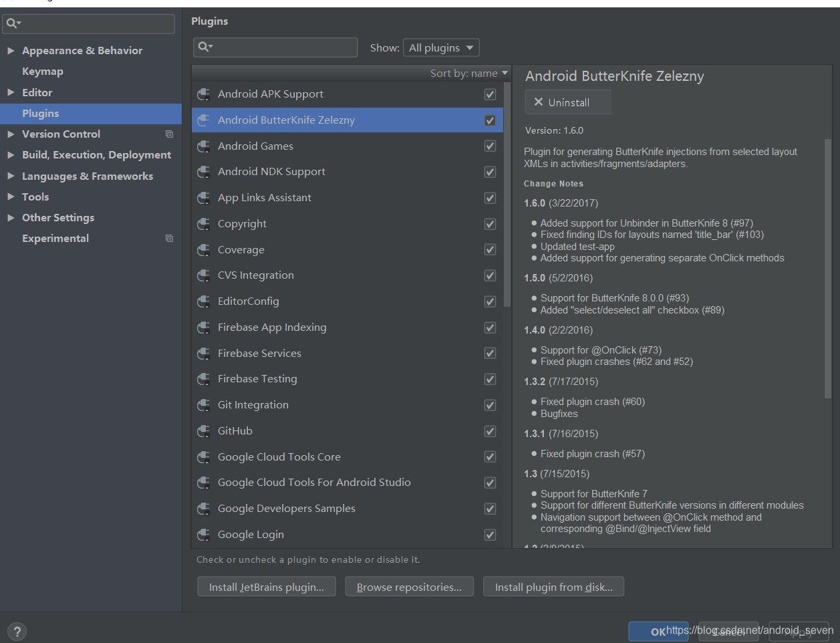Click the plugin description panel scrollbar

point(828,269)
